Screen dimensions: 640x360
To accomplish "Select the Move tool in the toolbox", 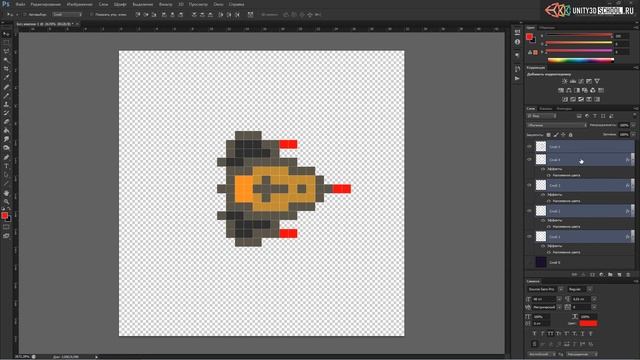I will [6, 34].
